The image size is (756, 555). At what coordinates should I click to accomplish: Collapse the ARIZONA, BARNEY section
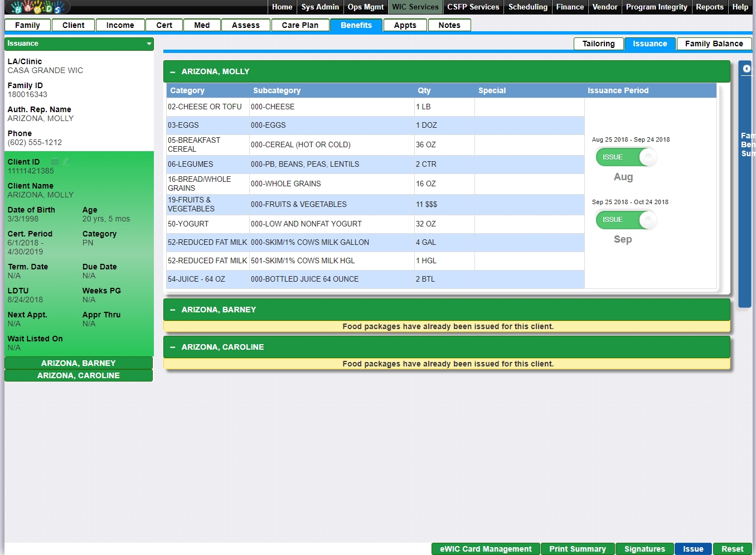tap(173, 310)
